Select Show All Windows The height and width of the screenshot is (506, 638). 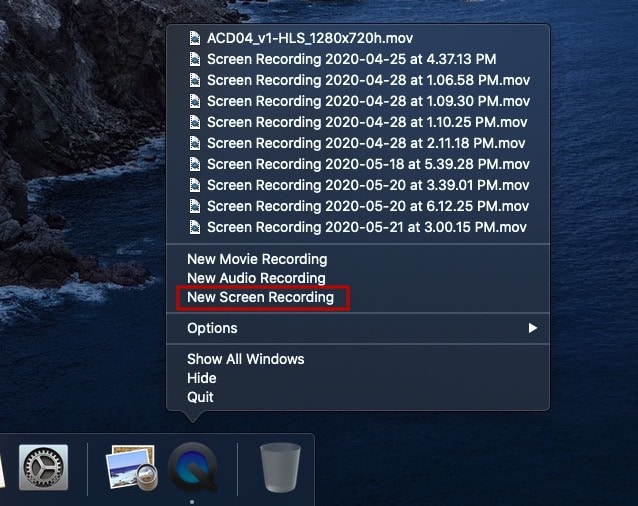pos(246,359)
